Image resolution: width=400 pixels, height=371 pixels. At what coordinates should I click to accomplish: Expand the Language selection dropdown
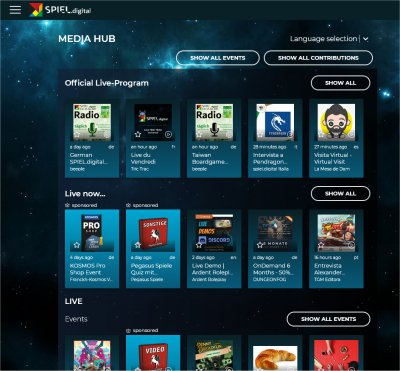(x=329, y=39)
